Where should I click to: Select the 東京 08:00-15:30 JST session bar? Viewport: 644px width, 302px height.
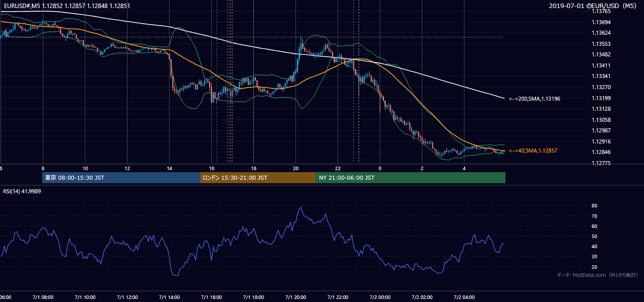(x=121, y=178)
